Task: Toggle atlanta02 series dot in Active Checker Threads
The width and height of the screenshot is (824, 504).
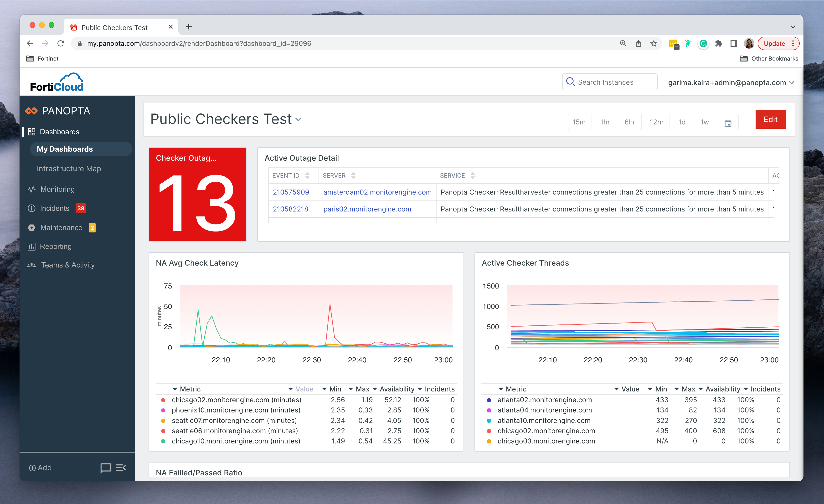Action: (489, 400)
